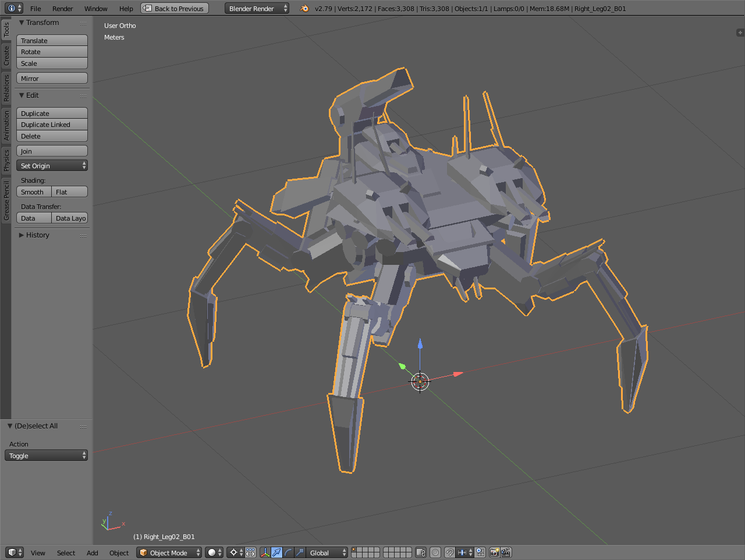The width and height of the screenshot is (745, 560).
Task: Open the Blender Render engine dropdown
Action: coord(257,8)
